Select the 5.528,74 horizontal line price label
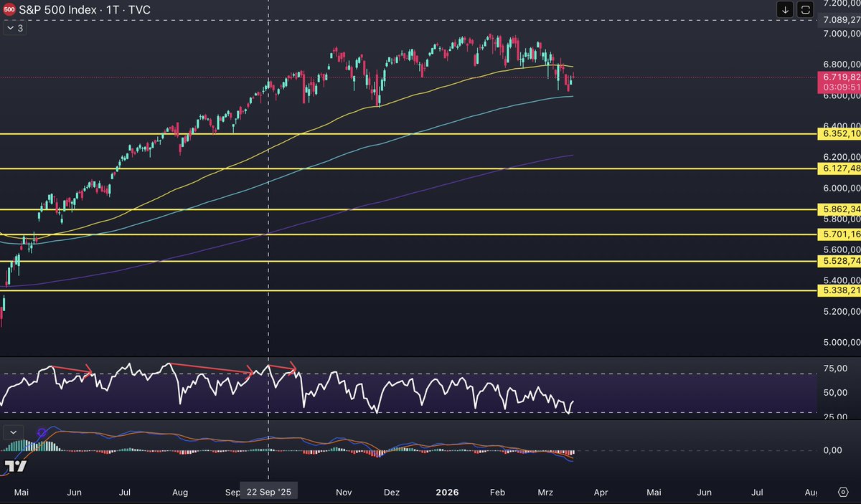Image resolution: width=861 pixels, height=504 pixels. coord(839,262)
